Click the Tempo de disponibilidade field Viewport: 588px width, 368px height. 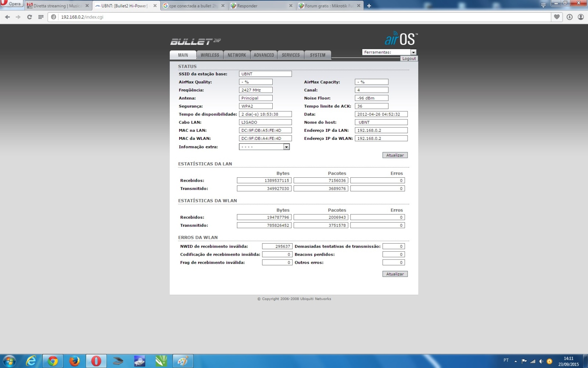[x=265, y=114]
